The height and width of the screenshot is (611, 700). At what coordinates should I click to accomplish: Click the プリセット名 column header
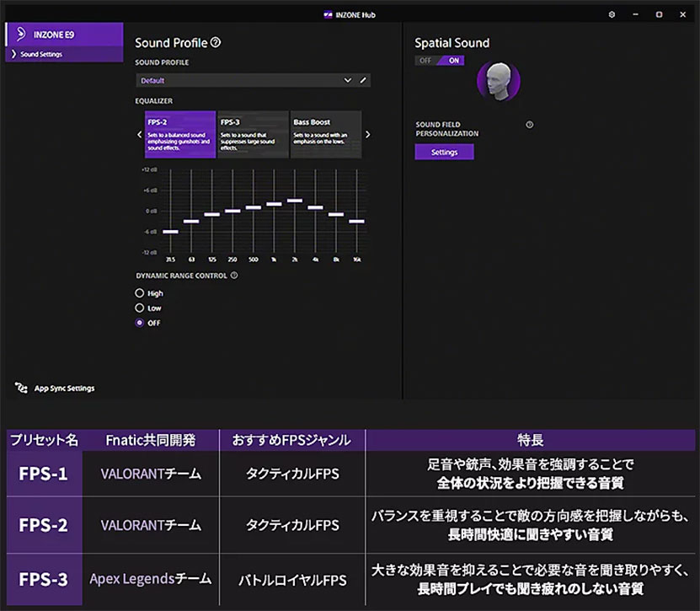point(44,440)
